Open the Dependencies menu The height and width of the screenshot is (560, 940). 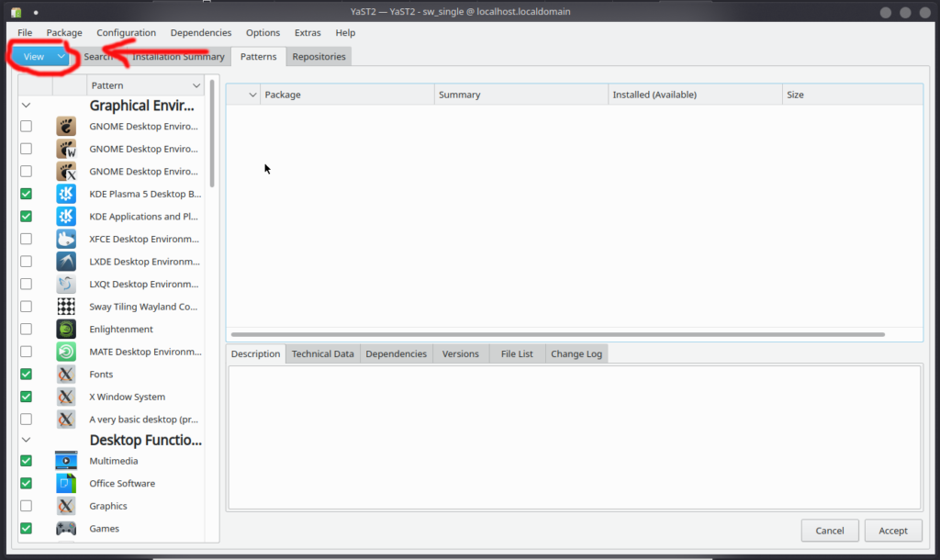[201, 32]
